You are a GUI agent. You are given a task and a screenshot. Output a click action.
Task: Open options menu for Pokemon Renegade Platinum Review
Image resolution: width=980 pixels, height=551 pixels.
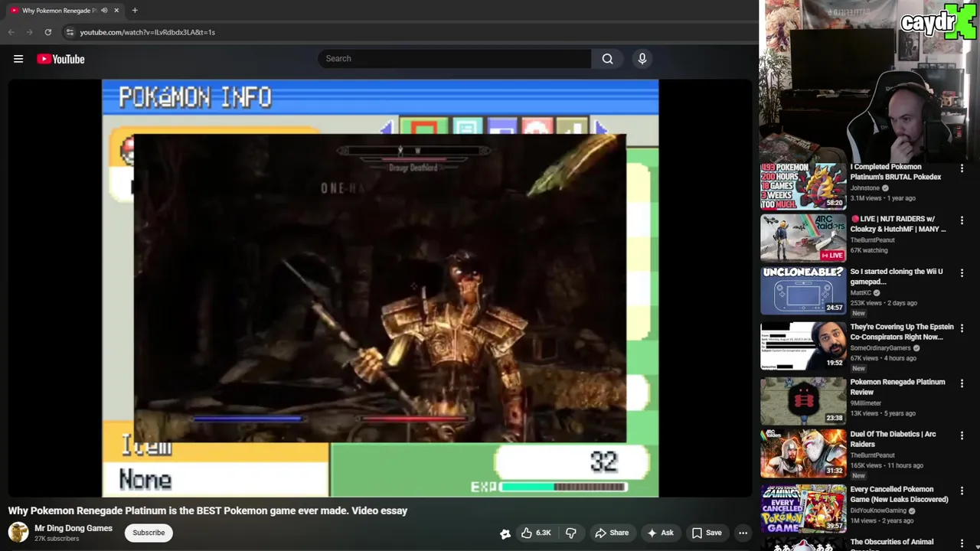(962, 383)
